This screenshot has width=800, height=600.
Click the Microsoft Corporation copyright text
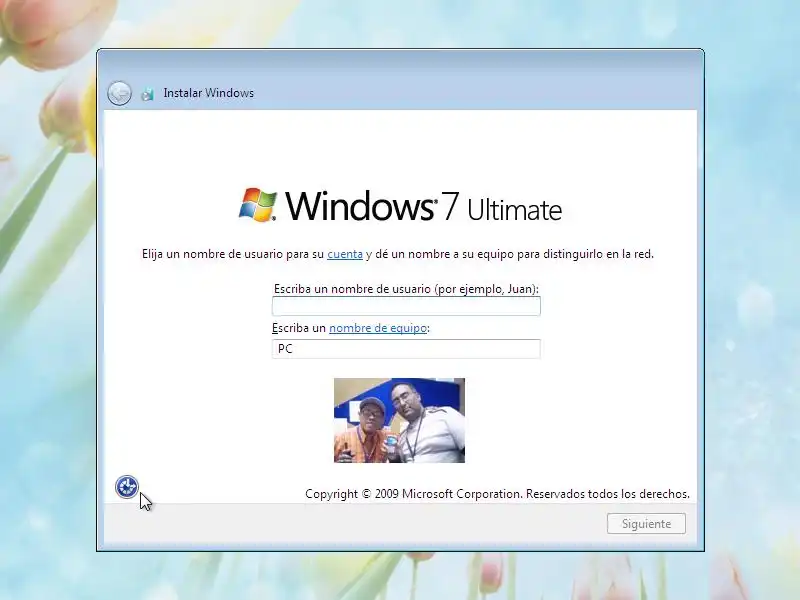pyautogui.click(x=497, y=494)
